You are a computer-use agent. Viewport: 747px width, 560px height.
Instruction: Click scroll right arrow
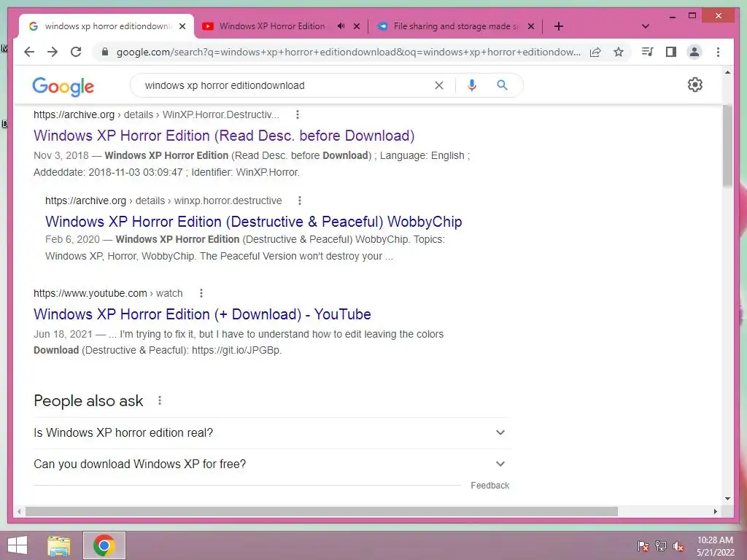(x=715, y=511)
